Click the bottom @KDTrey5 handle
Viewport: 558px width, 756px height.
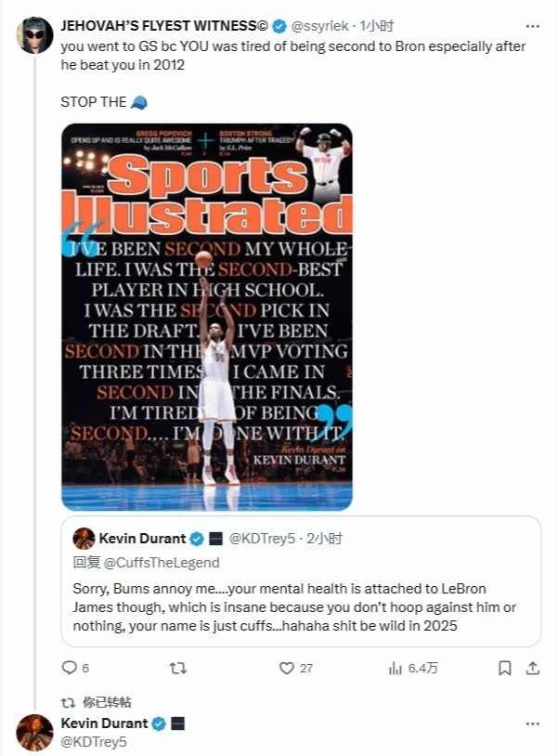pos(93,741)
